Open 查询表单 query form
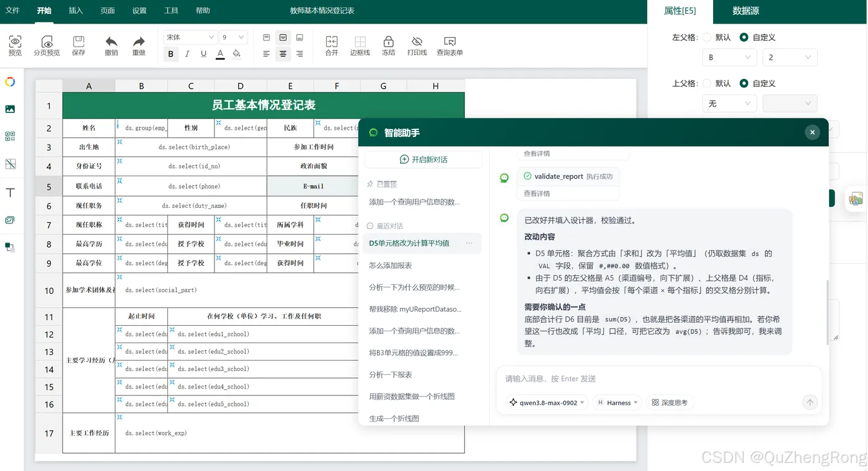Image resolution: width=868 pixels, height=471 pixels. point(450,45)
